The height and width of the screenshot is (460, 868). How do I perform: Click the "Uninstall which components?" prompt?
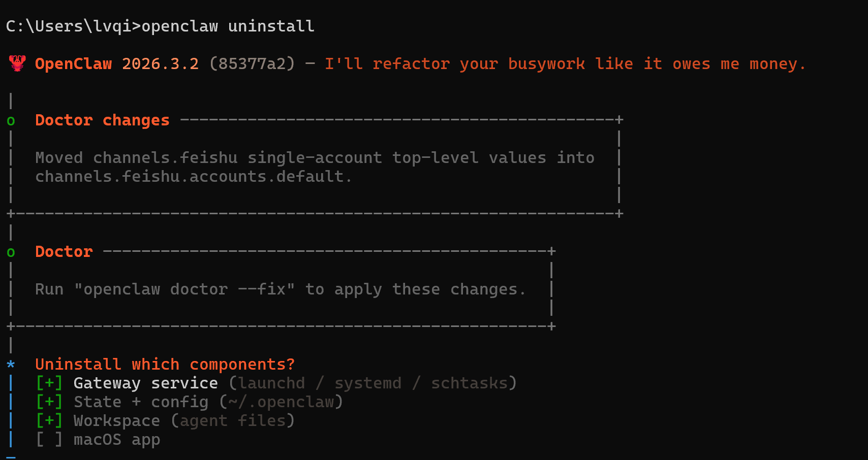coord(165,365)
